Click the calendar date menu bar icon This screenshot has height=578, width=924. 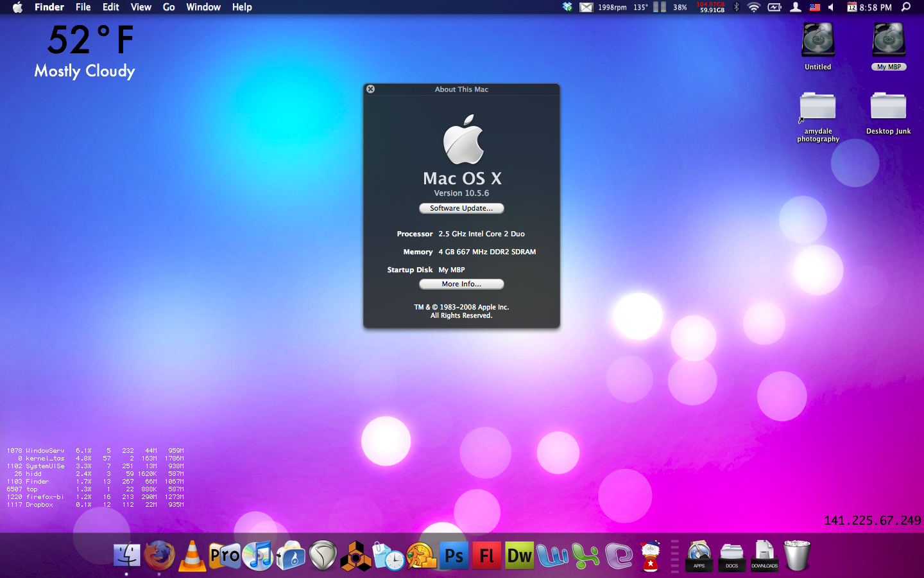pyautogui.click(x=852, y=7)
